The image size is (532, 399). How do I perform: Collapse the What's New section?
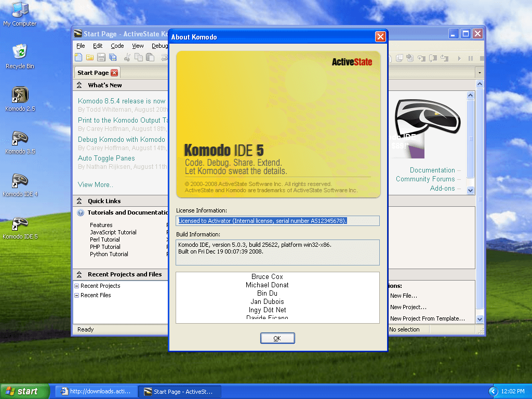(79, 85)
